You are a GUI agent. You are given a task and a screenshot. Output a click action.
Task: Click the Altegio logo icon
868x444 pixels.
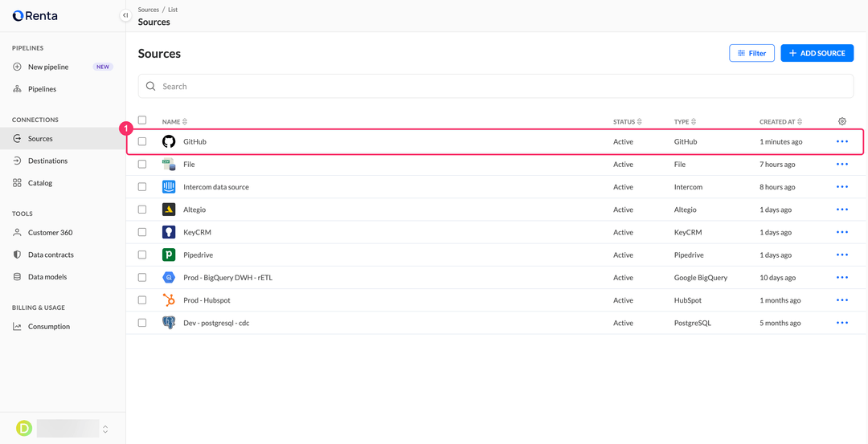tap(169, 210)
